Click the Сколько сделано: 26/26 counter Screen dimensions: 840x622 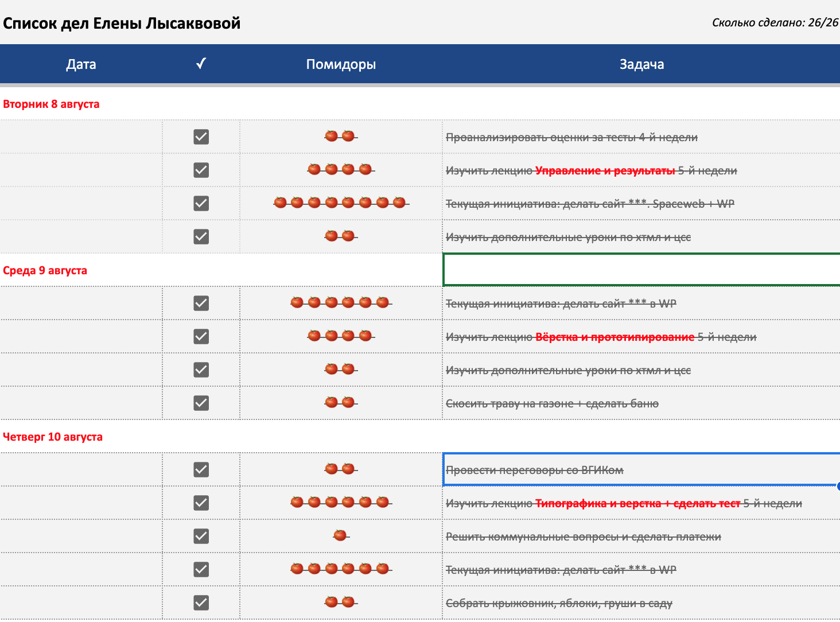775,22
